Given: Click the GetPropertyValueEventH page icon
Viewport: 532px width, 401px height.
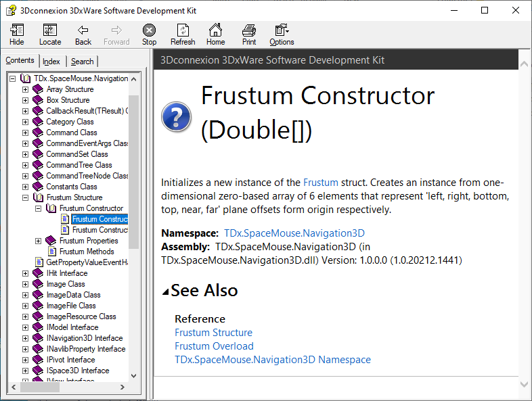Looking at the screenshot, I should (39, 262).
